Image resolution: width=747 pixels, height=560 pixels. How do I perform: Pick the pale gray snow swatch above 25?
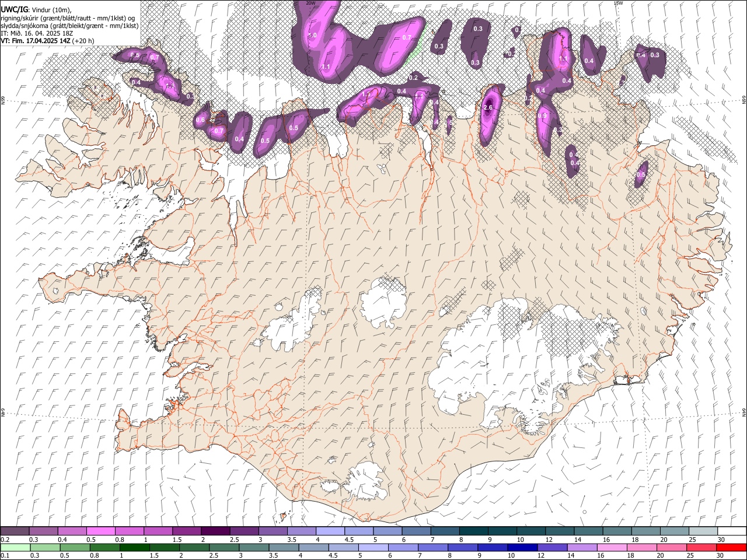(x=703, y=531)
